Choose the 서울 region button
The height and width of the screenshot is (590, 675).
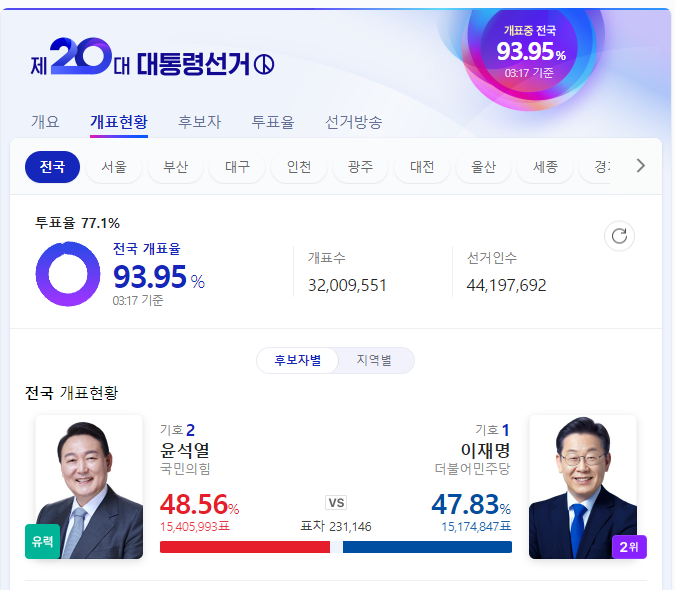[x=114, y=167]
